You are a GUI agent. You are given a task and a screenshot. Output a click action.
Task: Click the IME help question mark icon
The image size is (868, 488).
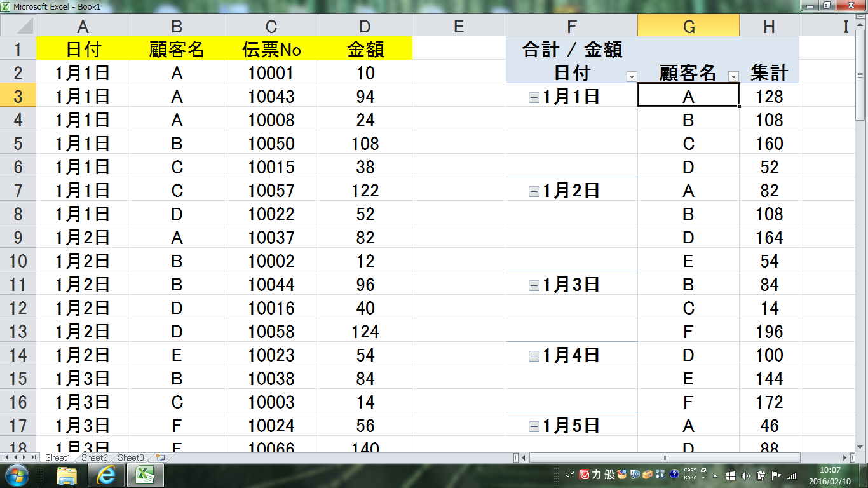[x=674, y=475]
